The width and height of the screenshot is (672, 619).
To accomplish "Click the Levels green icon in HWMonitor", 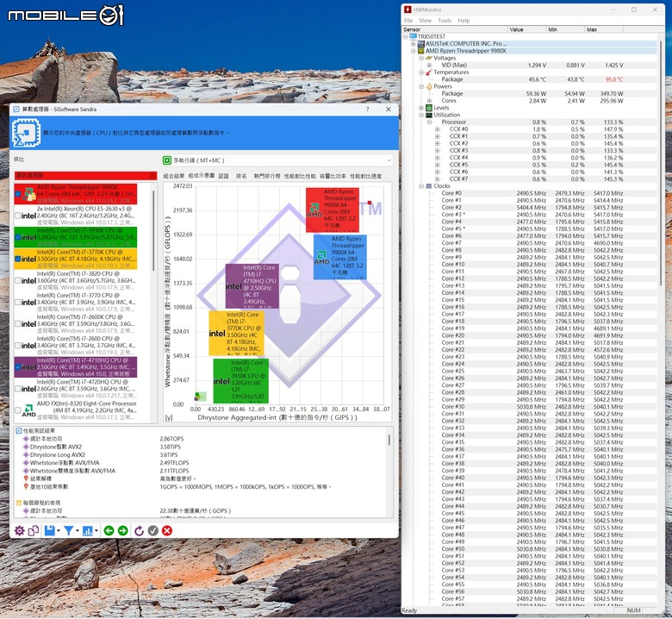I will point(429,108).
